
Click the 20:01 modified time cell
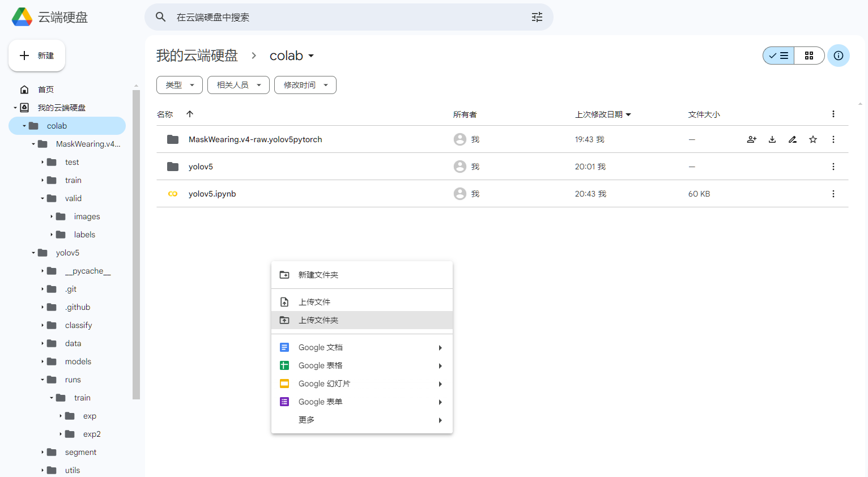(590, 167)
